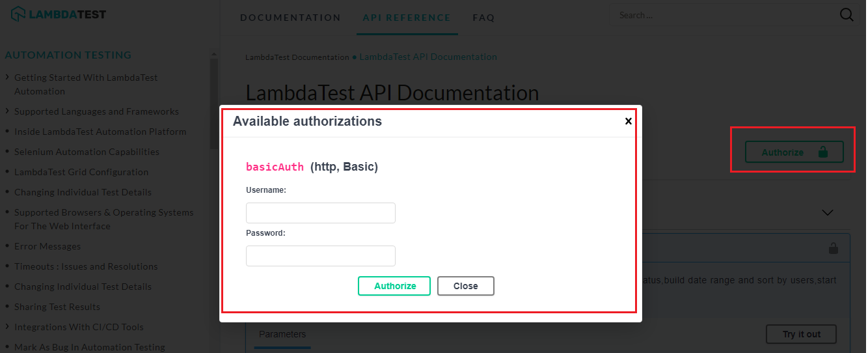
Task: Open Inside LambdaTest Automation Platform
Action: [x=100, y=132]
